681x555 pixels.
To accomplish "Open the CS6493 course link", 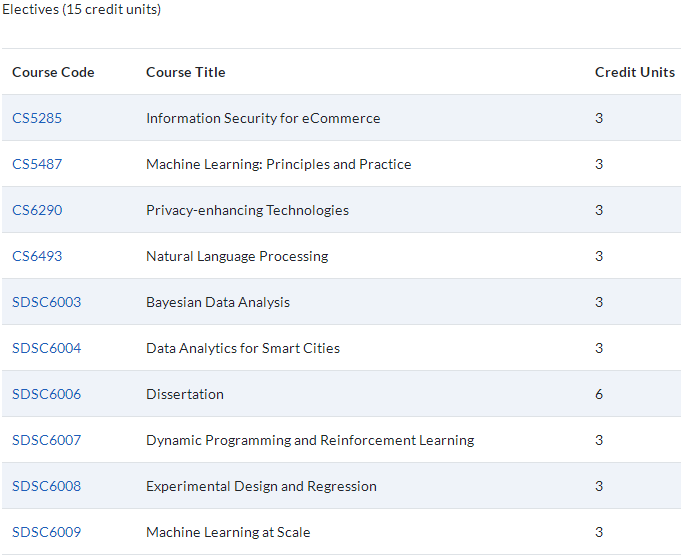I will click(x=37, y=256).
